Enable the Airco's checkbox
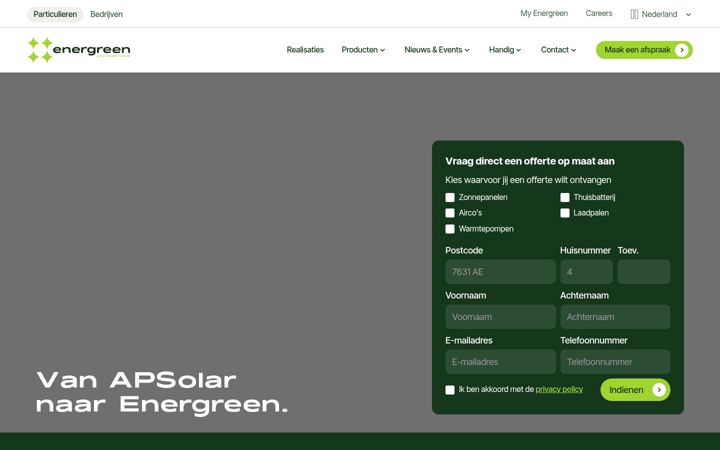Image resolution: width=720 pixels, height=450 pixels. pyautogui.click(x=450, y=213)
